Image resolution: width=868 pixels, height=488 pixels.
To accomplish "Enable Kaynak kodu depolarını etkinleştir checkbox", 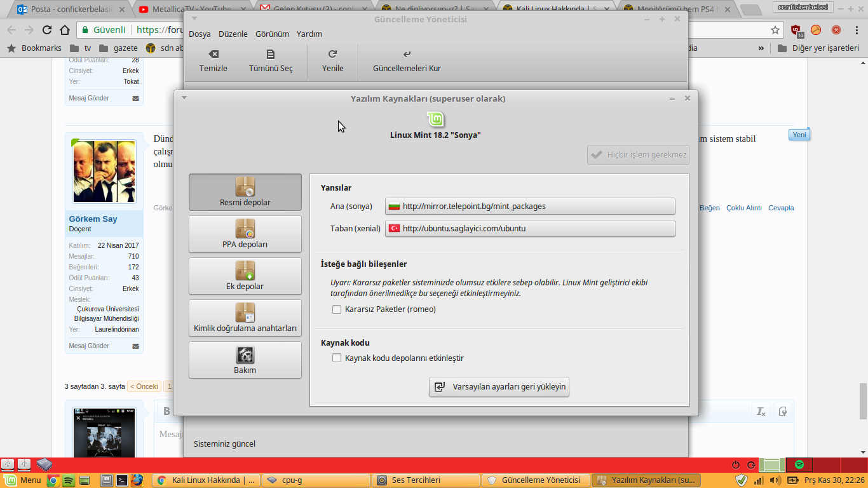I will click(337, 358).
